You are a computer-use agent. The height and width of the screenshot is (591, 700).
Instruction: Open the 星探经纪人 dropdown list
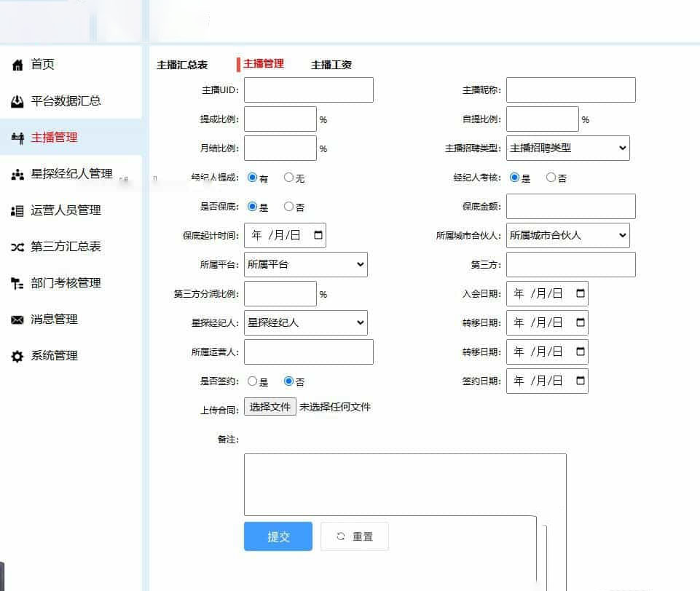point(306,322)
